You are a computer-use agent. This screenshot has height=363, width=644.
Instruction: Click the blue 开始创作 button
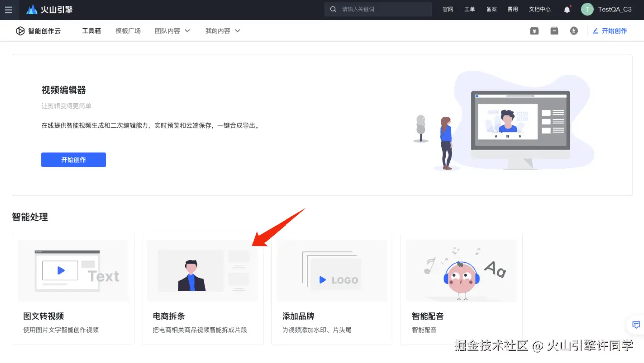coord(73,160)
